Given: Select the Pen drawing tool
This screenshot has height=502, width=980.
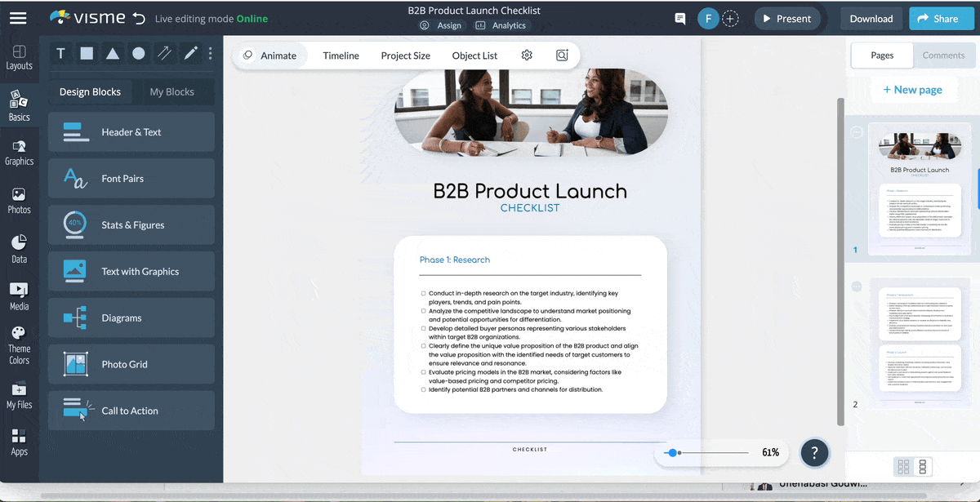Looking at the screenshot, I should click(x=189, y=53).
